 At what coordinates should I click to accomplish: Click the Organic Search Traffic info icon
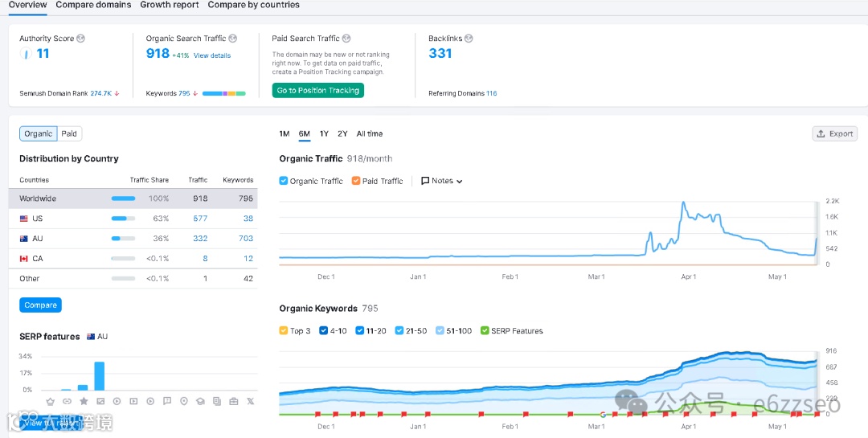point(232,39)
